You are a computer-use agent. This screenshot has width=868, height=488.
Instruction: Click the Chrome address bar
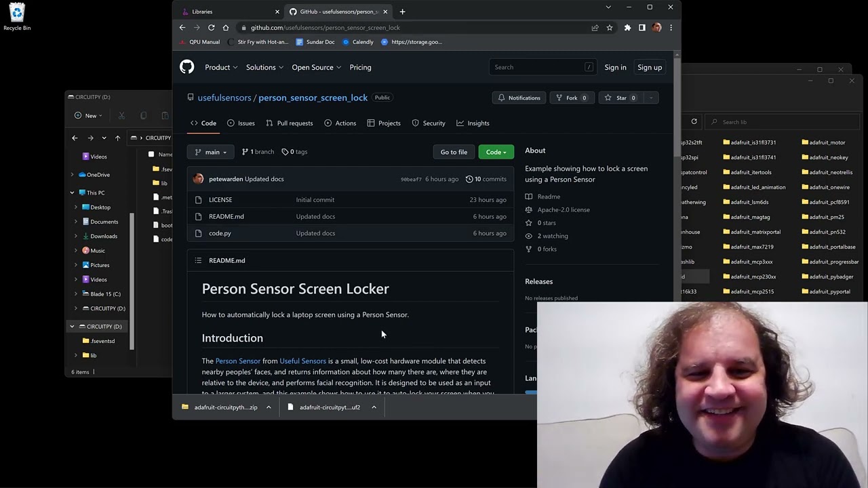click(414, 28)
